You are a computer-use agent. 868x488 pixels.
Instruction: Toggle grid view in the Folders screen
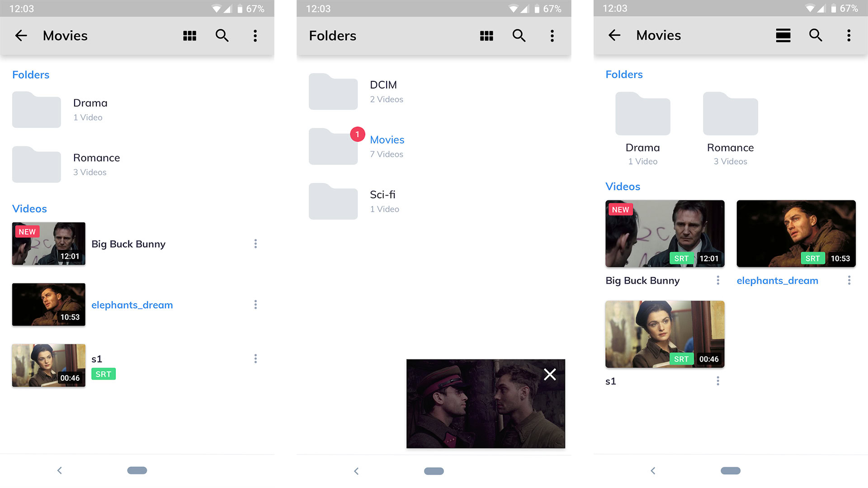[x=486, y=36]
